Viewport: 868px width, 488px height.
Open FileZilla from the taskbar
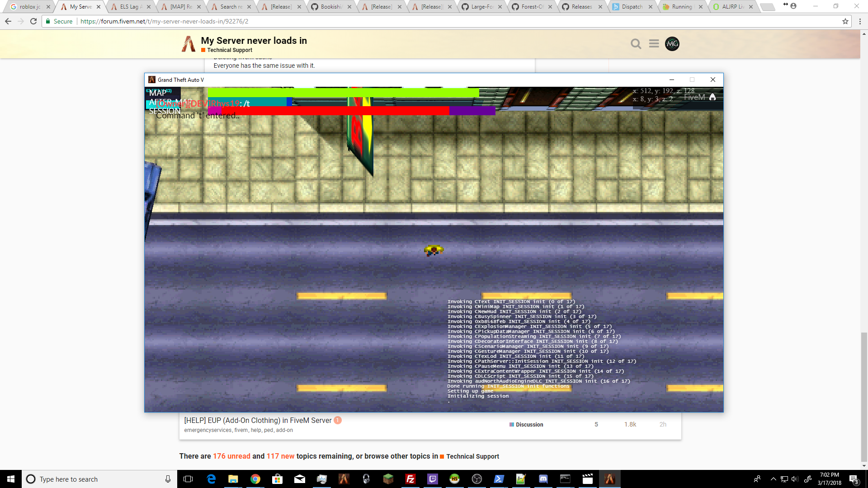pos(410,479)
